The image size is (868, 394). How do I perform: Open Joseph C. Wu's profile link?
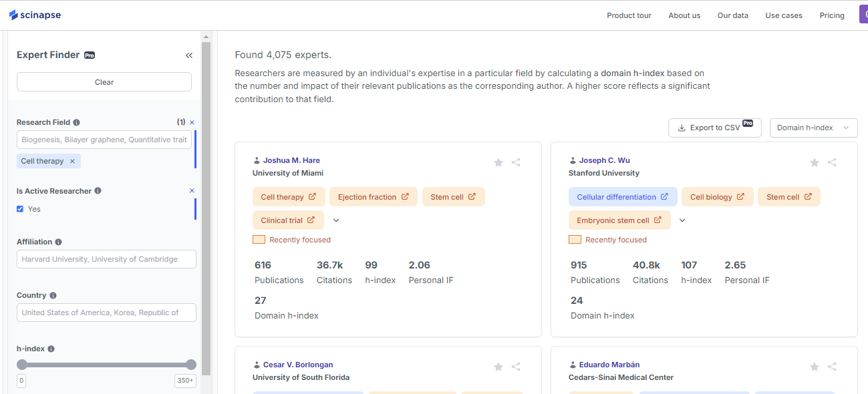click(604, 160)
